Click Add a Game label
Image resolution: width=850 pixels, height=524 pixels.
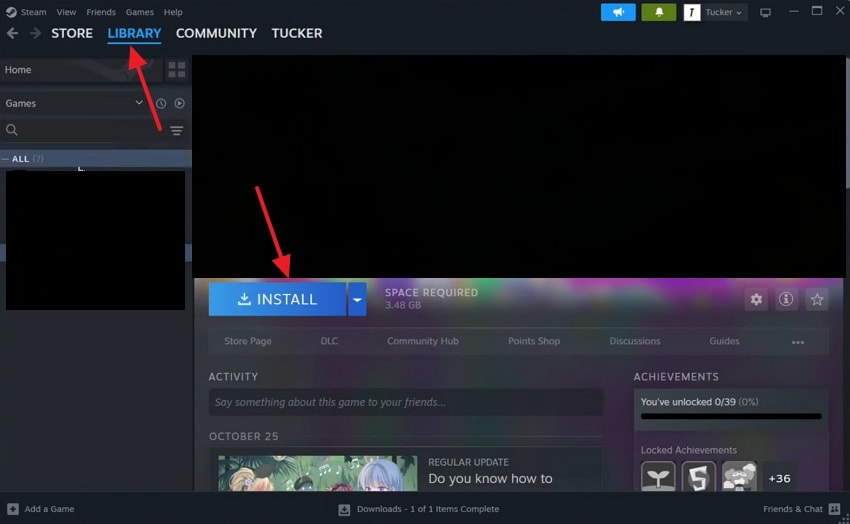[49, 509]
